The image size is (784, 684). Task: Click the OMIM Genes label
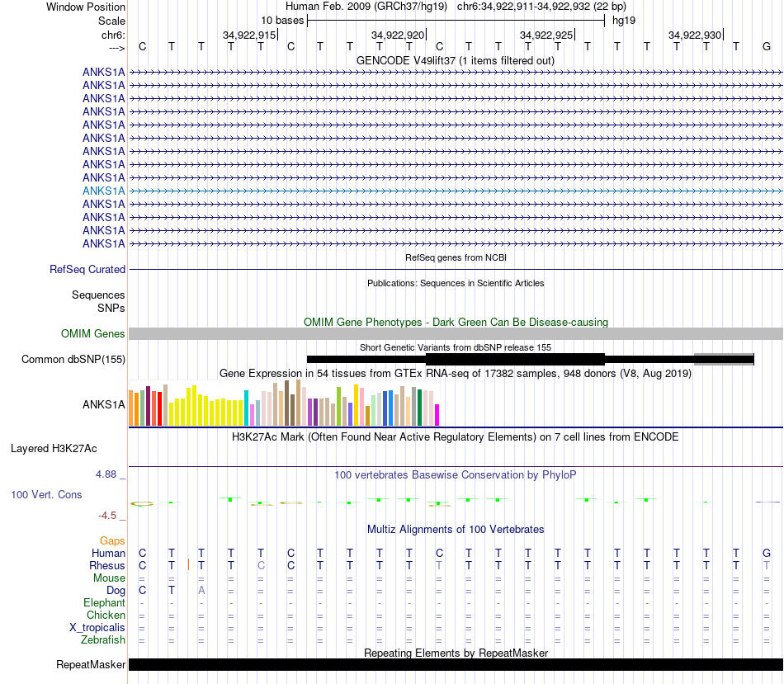coord(92,333)
